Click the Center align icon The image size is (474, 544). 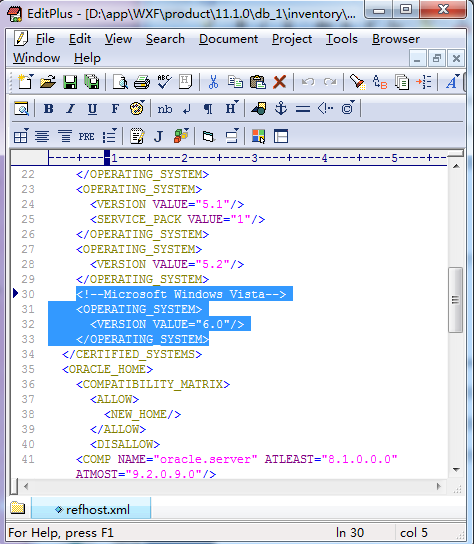[42, 136]
